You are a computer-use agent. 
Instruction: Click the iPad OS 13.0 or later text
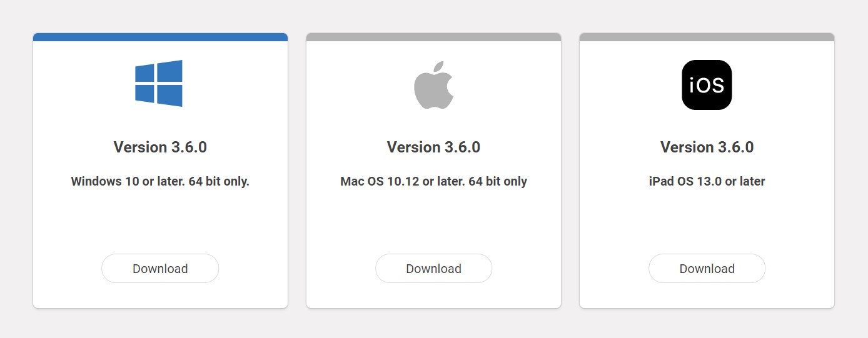click(x=707, y=181)
